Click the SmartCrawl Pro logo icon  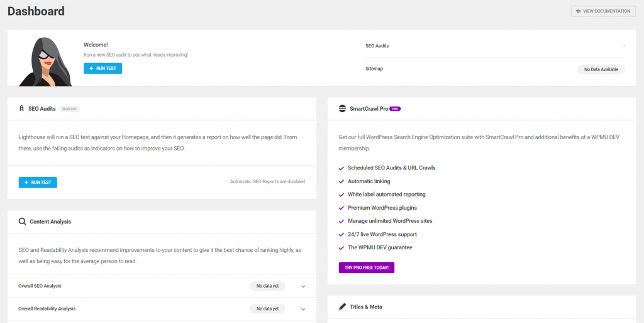pyautogui.click(x=342, y=109)
